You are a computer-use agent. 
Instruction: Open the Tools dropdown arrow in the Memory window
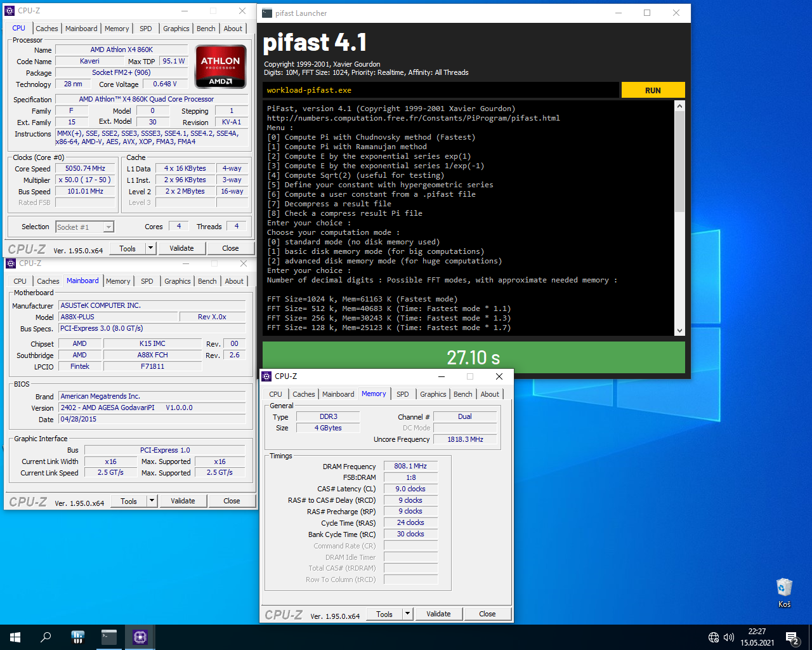(407, 614)
